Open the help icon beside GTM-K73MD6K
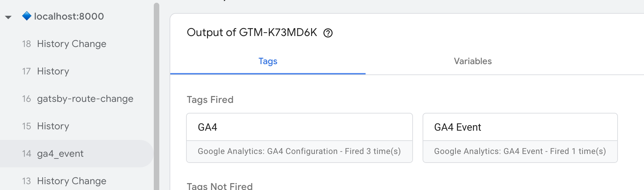Screen dimensions: 644x190 tap(328, 33)
